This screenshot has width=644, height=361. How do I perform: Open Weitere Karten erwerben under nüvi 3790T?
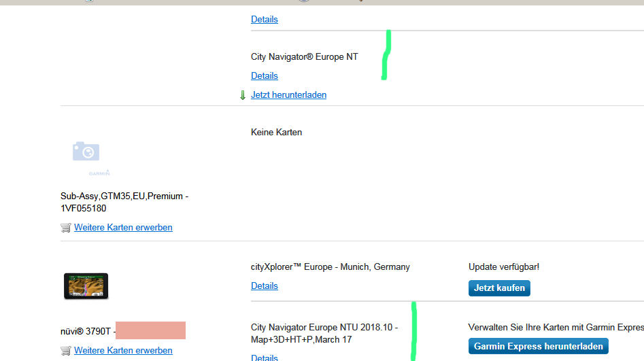click(x=123, y=351)
